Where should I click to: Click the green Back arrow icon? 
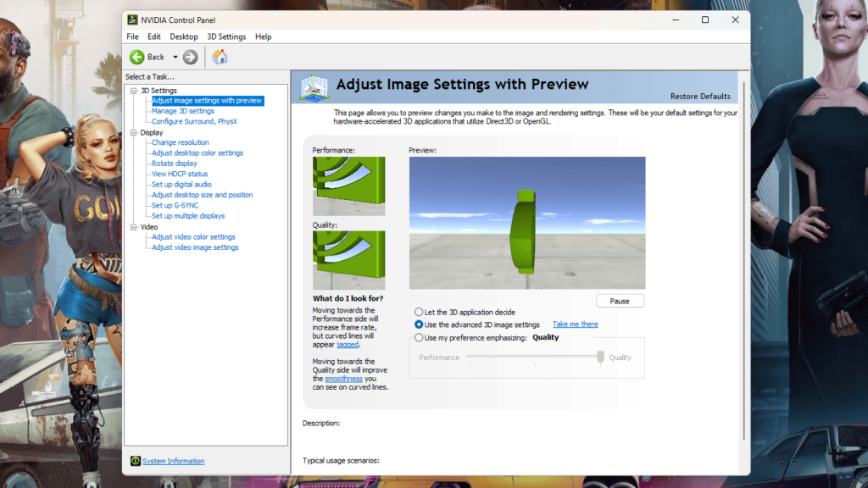point(136,57)
